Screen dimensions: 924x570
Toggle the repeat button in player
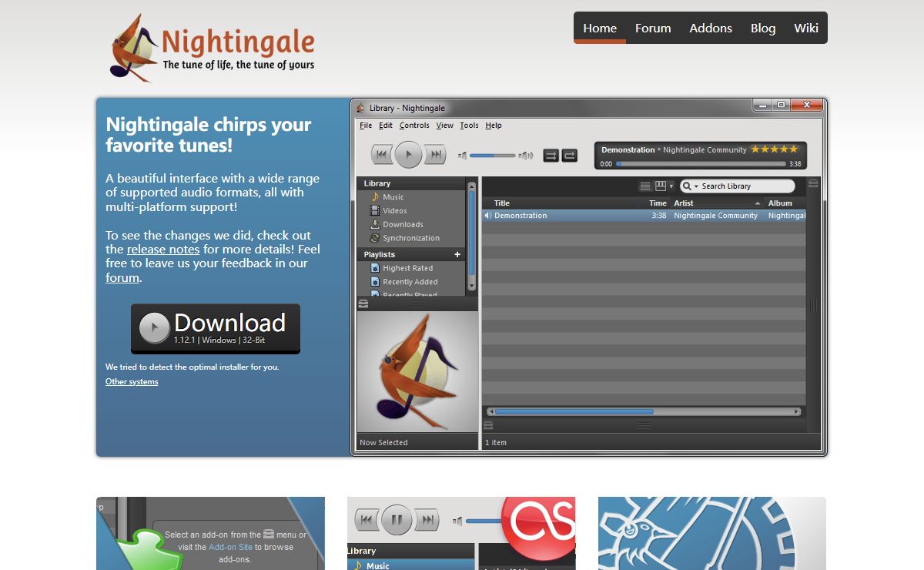pyautogui.click(x=569, y=156)
